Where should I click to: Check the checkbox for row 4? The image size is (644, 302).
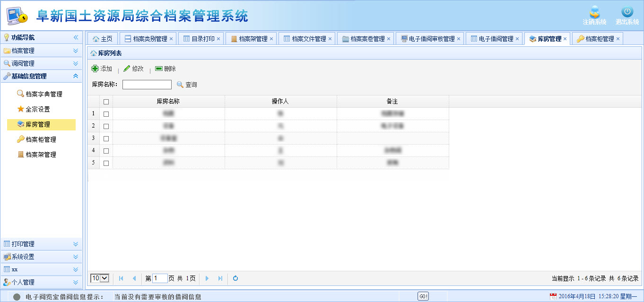[x=106, y=151]
